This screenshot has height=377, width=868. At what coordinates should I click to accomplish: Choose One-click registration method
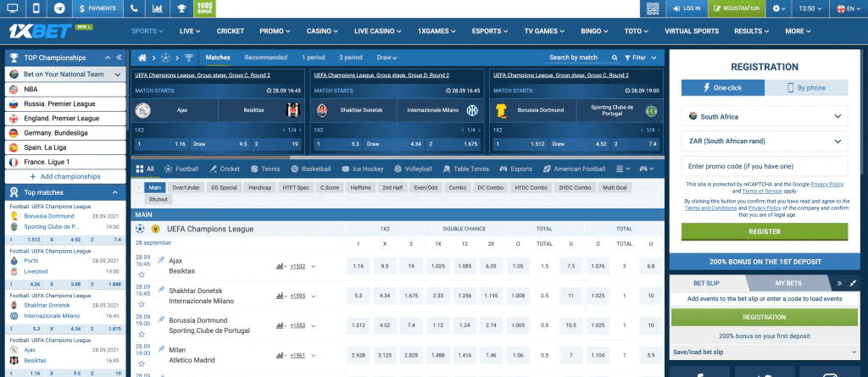(723, 87)
